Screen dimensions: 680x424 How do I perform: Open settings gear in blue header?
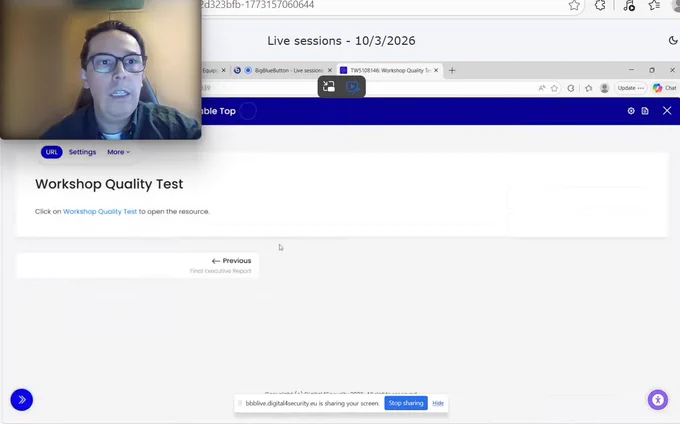click(631, 111)
